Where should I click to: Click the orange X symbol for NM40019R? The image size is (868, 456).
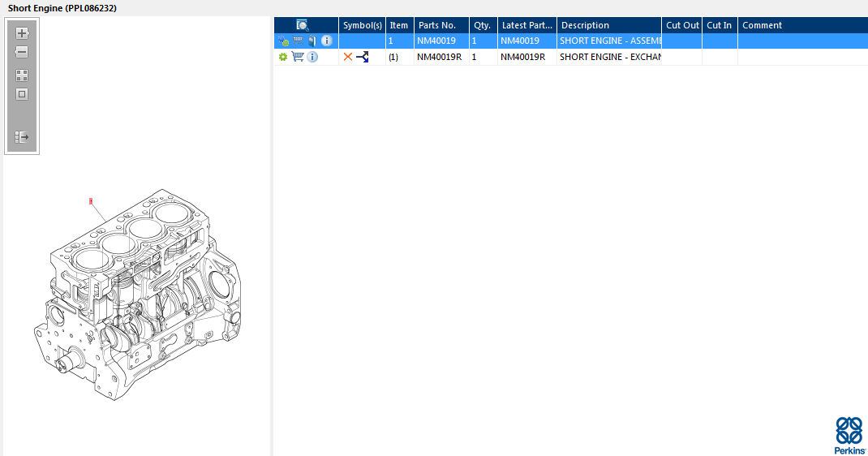(348, 57)
